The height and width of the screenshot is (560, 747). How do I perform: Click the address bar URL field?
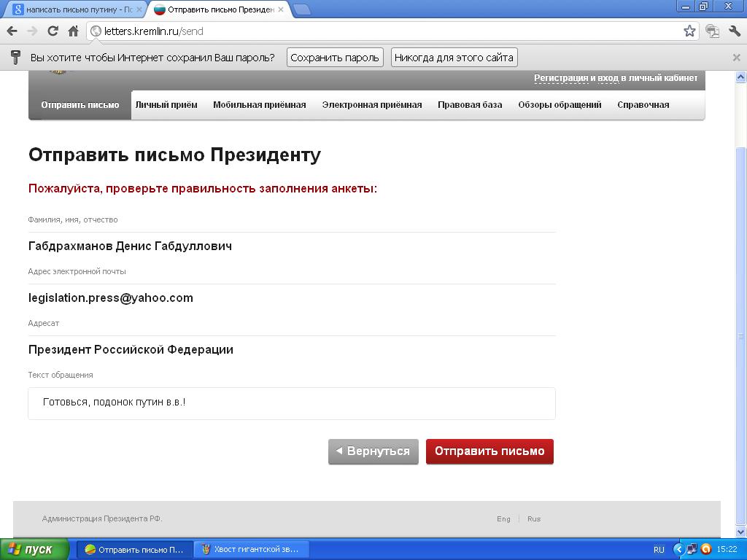[x=384, y=31]
